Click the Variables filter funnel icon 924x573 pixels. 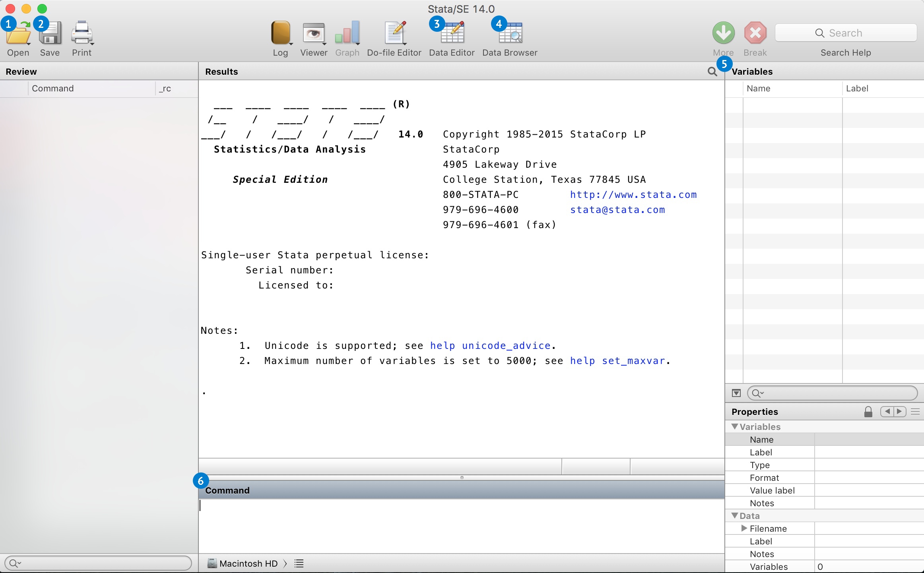coord(736,393)
